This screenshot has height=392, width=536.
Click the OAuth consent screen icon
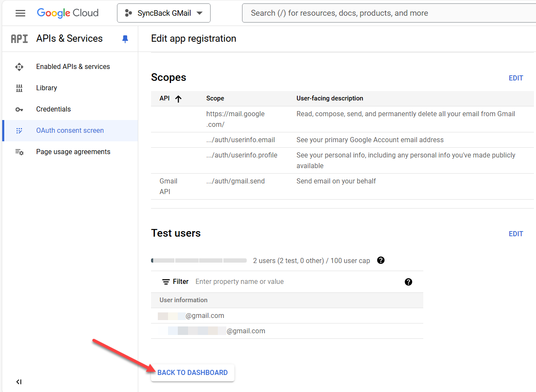click(x=19, y=131)
